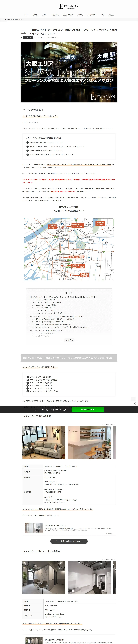The image size is (138, 644).
Task: Open the EMANONシェアサロン梅田店 link card
Action: click(x=69, y=528)
